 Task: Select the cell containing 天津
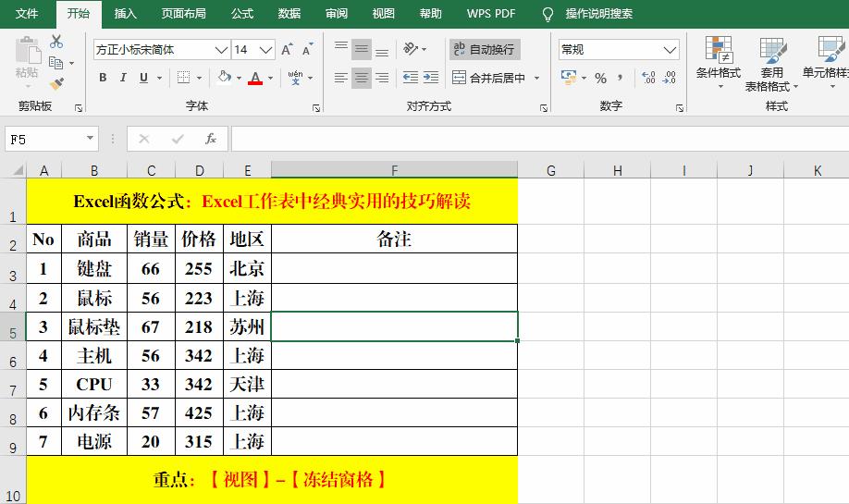pos(248,384)
